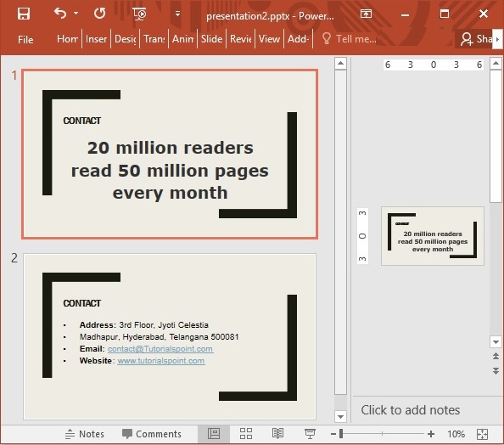The image size is (504, 445).
Task: Open the File menu
Action: (x=25, y=40)
